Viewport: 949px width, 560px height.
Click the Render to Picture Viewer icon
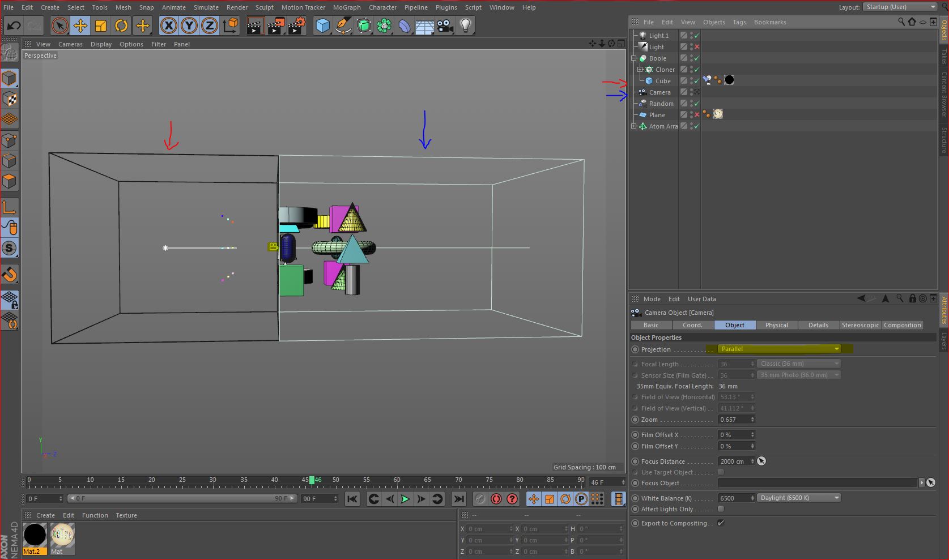[x=275, y=25]
